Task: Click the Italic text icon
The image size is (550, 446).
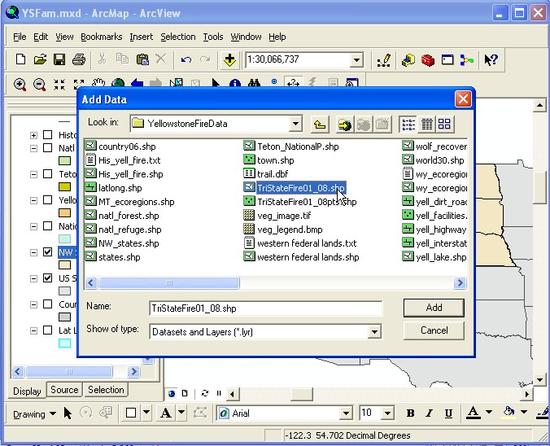Action: (429, 413)
